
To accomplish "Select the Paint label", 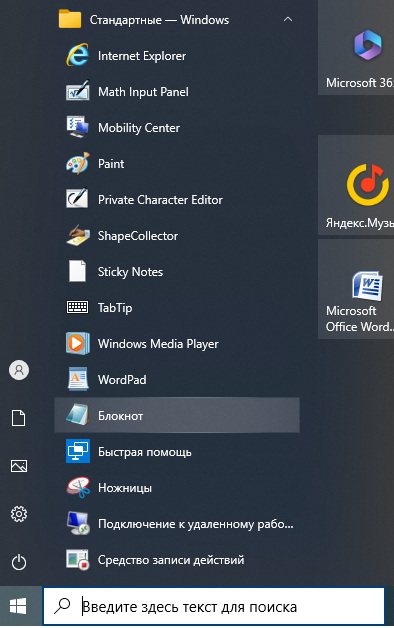I will pos(111,164).
